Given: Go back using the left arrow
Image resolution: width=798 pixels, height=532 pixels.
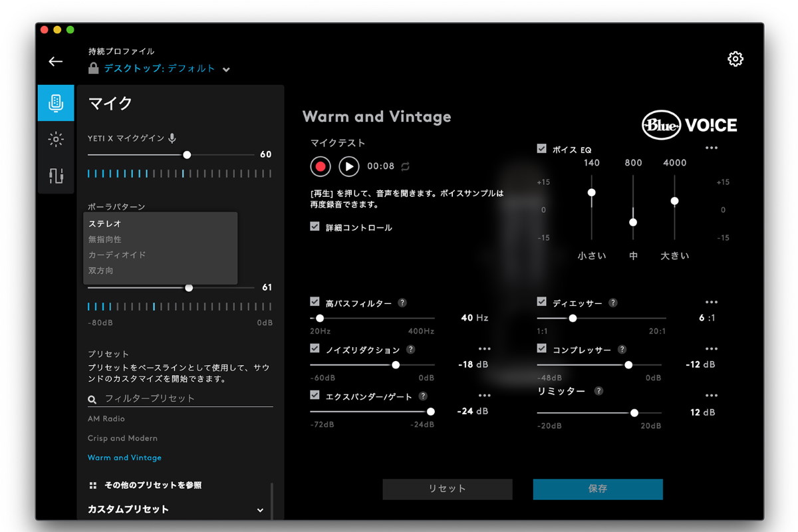Looking at the screenshot, I should (x=56, y=61).
